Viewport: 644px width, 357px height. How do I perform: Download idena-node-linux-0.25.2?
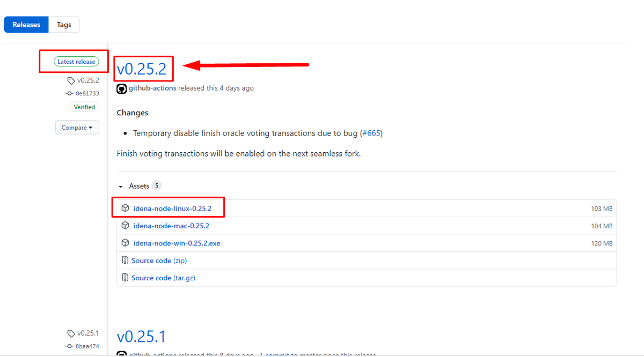click(x=172, y=209)
